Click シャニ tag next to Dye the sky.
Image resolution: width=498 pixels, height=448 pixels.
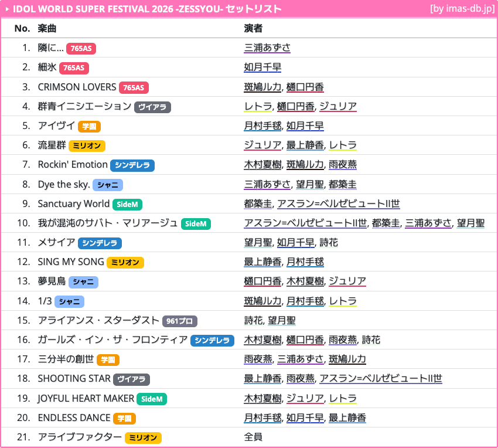[x=108, y=185]
